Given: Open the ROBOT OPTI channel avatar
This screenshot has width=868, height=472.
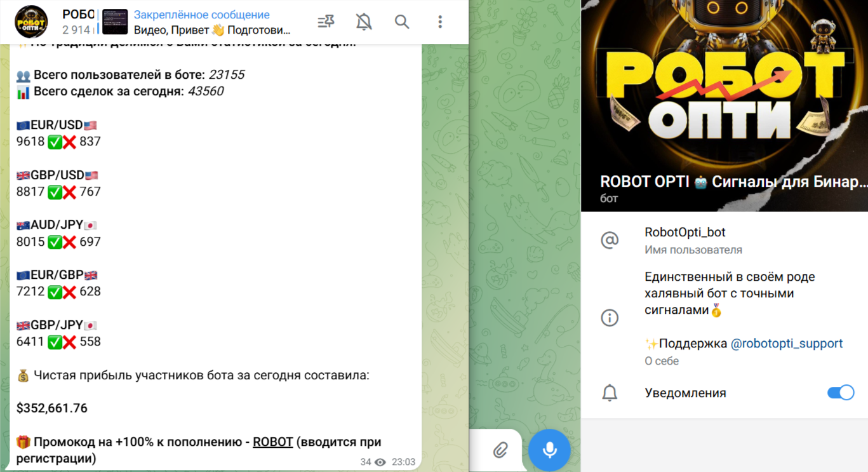Looking at the screenshot, I should coord(31,22).
